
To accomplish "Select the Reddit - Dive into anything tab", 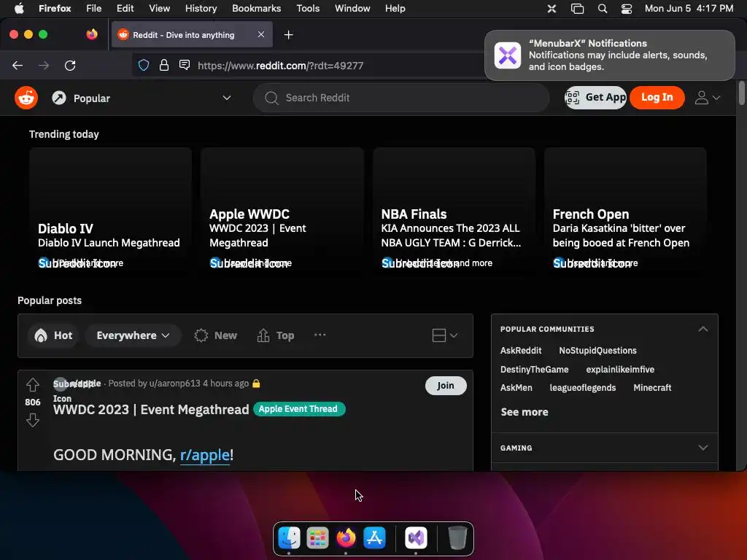I will [x=192, y=34].
